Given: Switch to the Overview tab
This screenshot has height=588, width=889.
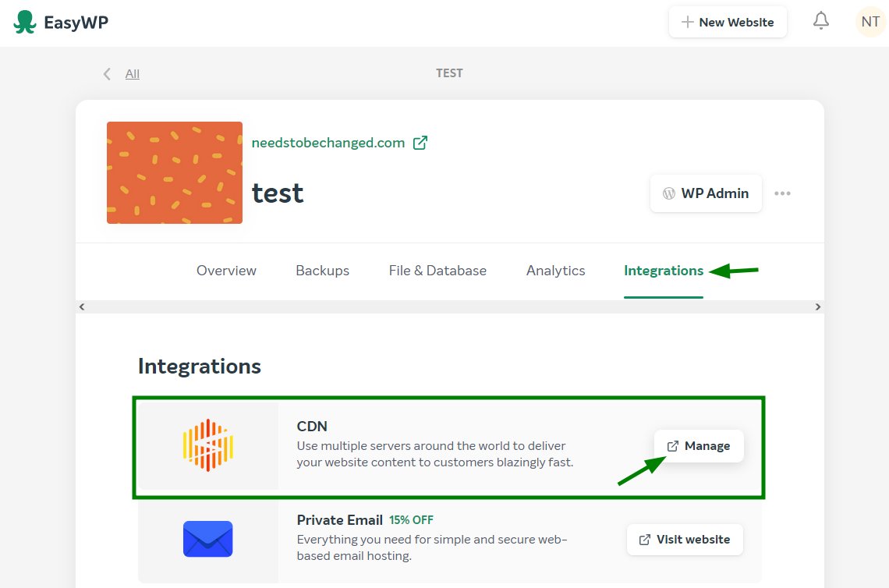Looking at the screenshot, I should tap(226, 271).
